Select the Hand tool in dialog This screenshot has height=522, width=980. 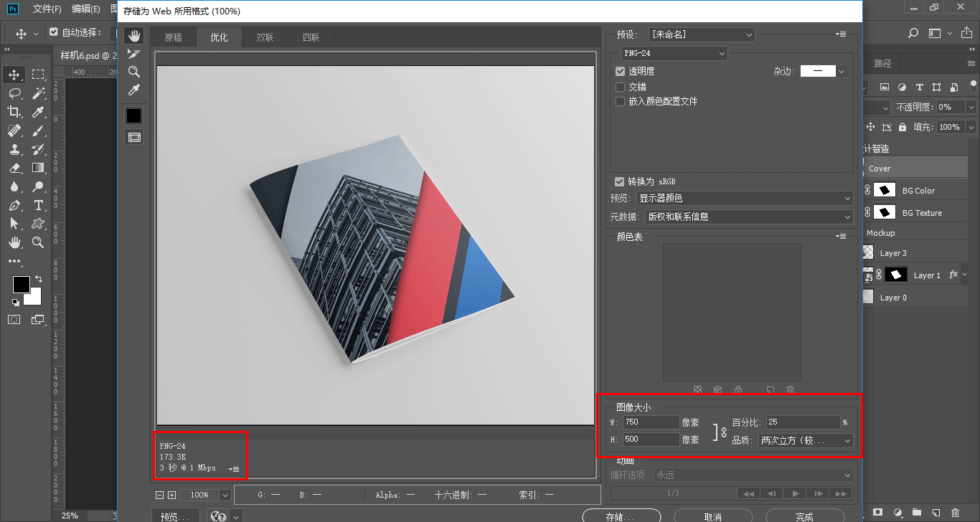[x=134, y=36]
